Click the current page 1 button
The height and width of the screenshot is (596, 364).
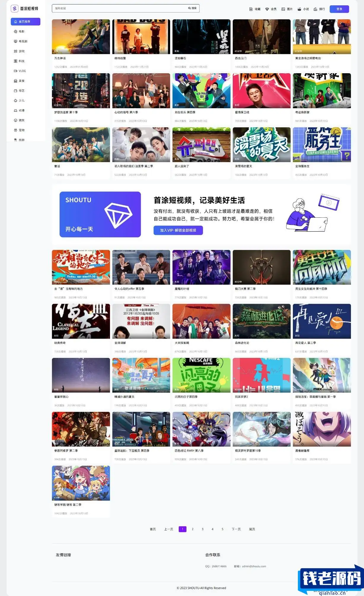[183, 529]
